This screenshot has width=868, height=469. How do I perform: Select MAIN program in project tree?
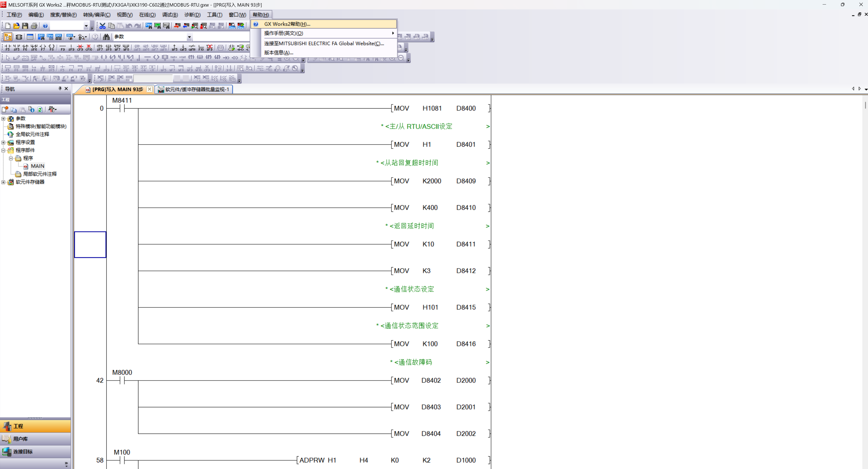coord(37,166)
